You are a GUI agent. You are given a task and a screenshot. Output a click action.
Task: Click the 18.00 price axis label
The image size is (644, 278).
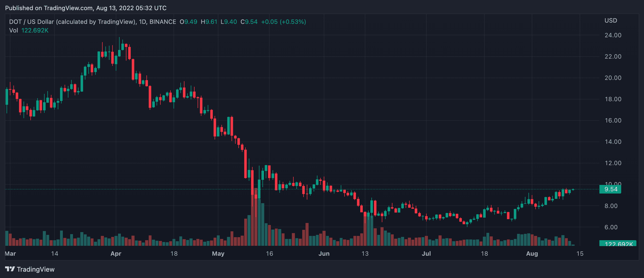[613, 99]
